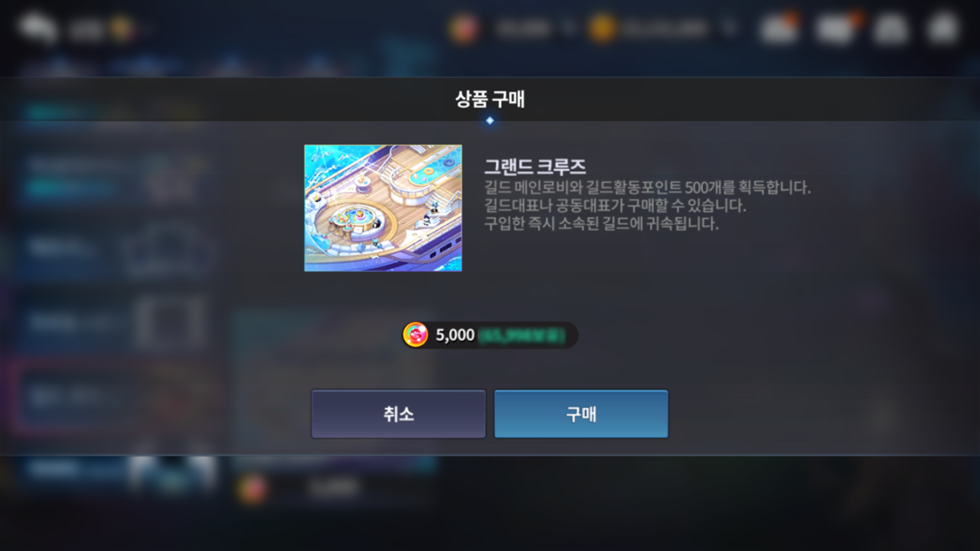The height and width of the screenshot is (551, 980).
Task: Confirm purchase with the 구매 button
Action: [581, 414]
